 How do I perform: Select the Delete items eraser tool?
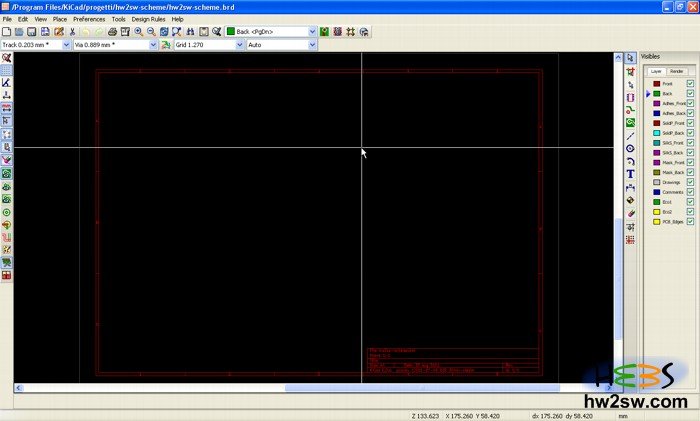(630, 213)
